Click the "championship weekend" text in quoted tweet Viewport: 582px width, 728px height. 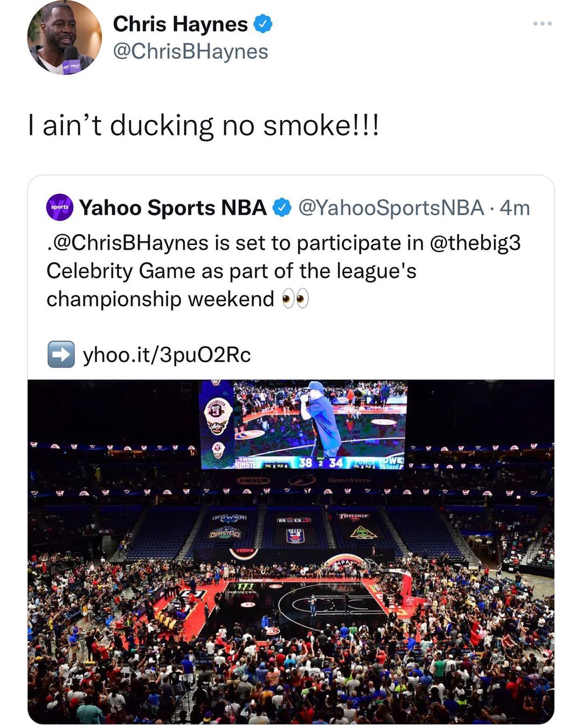click(x=160, y=299)
